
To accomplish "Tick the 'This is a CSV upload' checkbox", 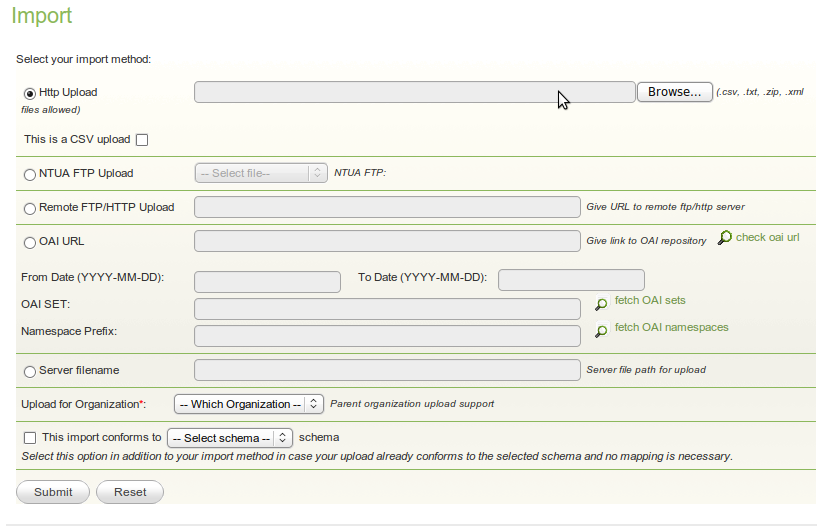I will (x=142, y=140).
